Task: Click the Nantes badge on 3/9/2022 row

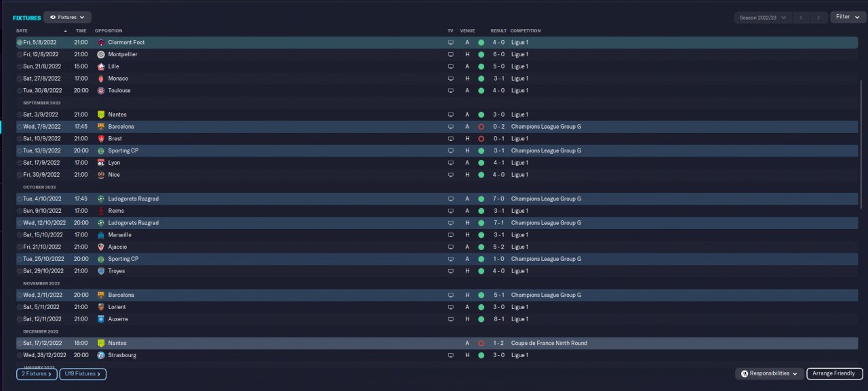Action: point(101,115)
